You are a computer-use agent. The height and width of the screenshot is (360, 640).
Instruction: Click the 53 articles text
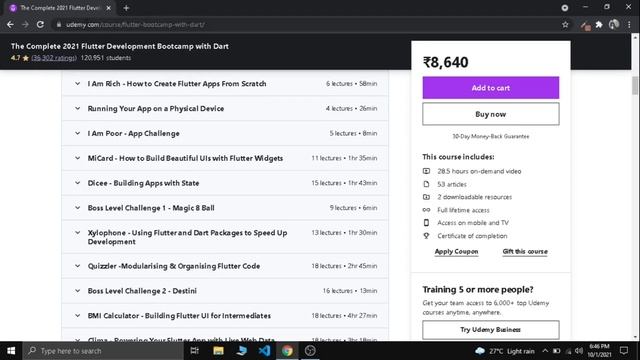tap(452, 184)
